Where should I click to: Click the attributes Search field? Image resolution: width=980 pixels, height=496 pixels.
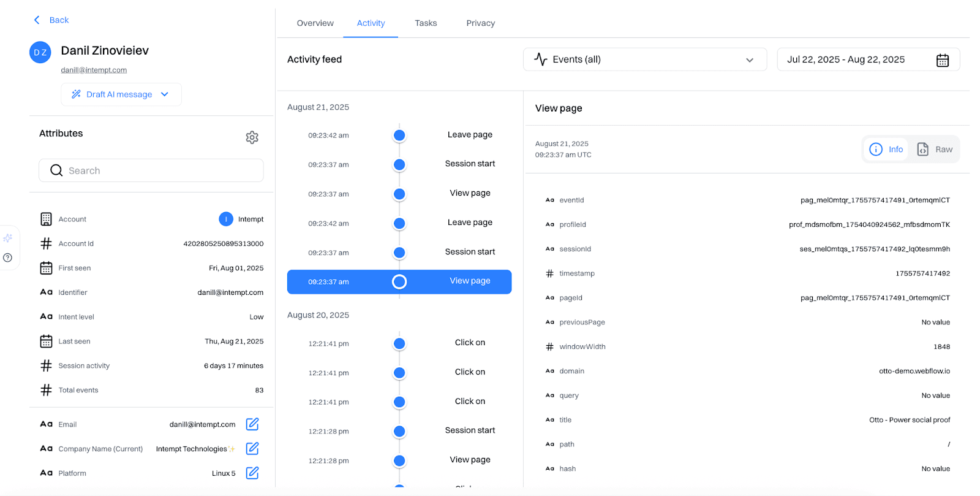tap(151, 170)
